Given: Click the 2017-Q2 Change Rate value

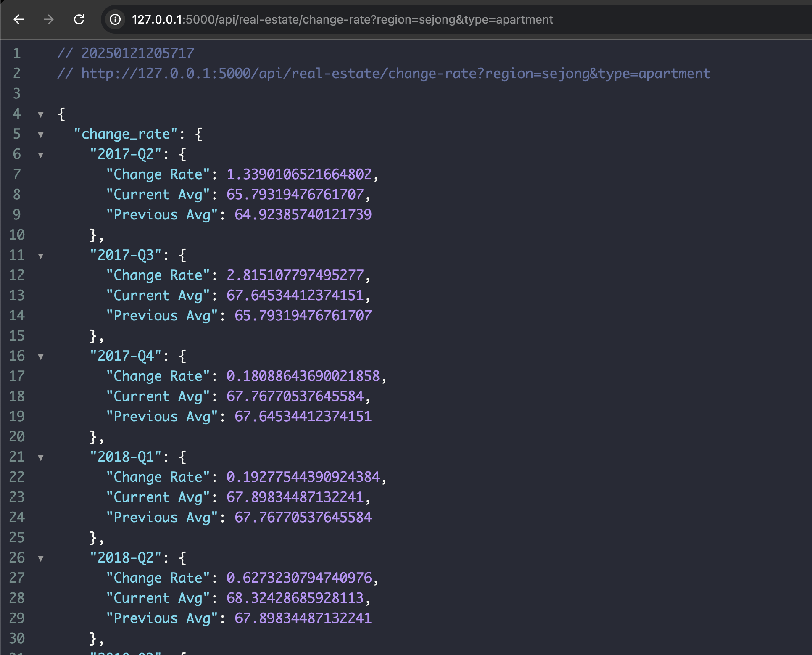Looking at the screenshot, I should pos(299,174).
